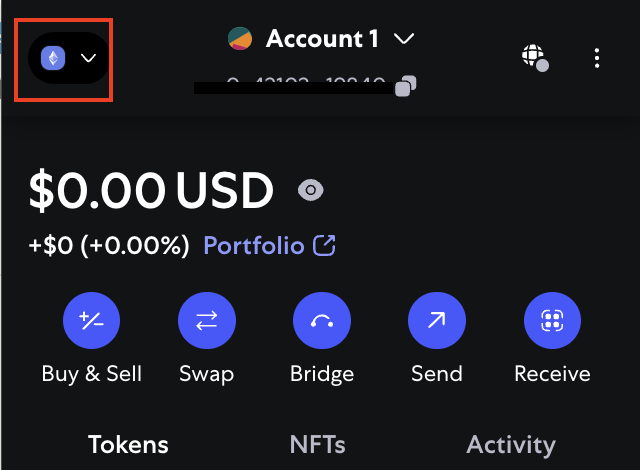The width and height of the screenshot is (640, 470).
Task: Click the Ethereum network logo icon
Action: coord(53,58)
